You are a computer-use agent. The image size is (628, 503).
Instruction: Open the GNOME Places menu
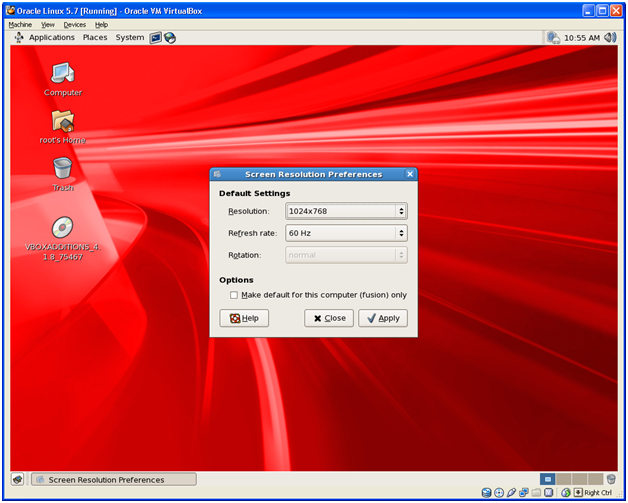point(95,38)
